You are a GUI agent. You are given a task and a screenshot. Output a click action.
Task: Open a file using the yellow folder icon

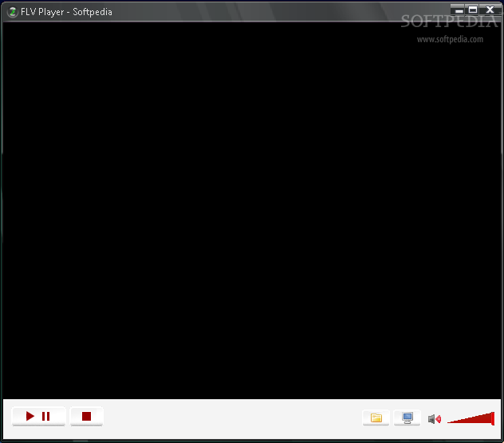(x=376, y=418)
